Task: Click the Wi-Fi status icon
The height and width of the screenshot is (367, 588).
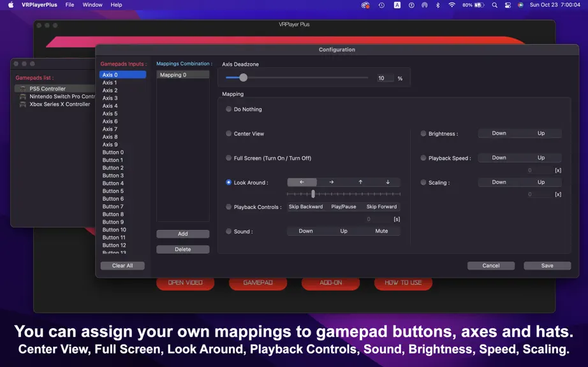Action: (452, 5)
